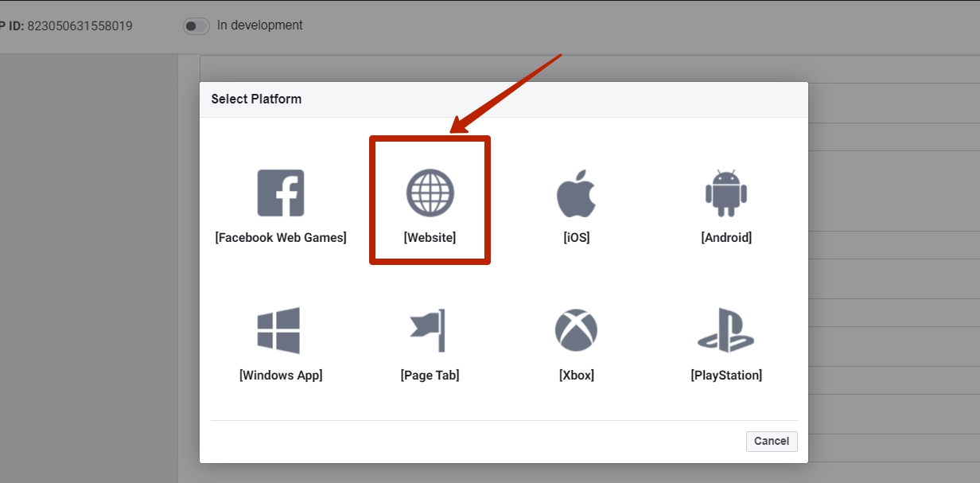Click the Select Platform dialog title
This screenshot has height=483, width=980.
(256, 98)
